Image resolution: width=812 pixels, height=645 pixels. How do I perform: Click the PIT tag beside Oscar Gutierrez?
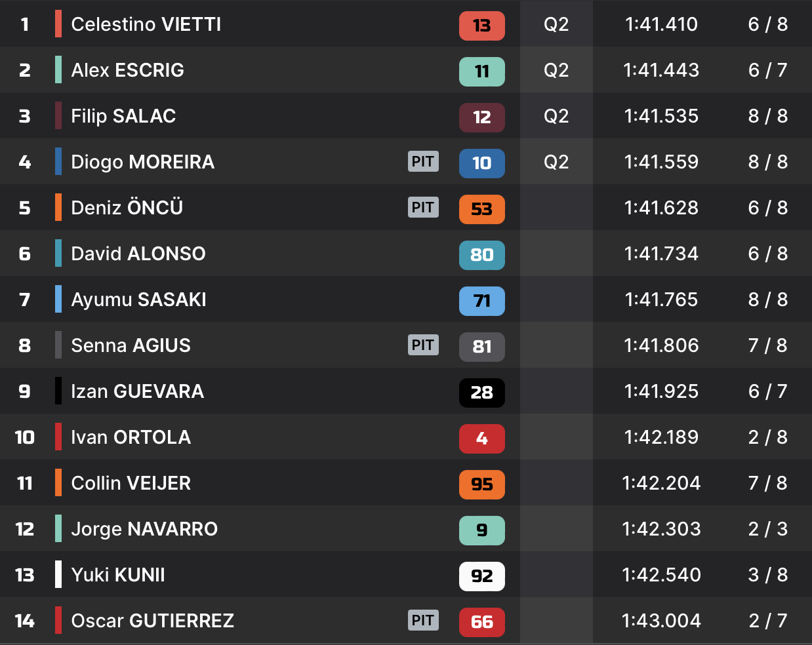(422, 620)
